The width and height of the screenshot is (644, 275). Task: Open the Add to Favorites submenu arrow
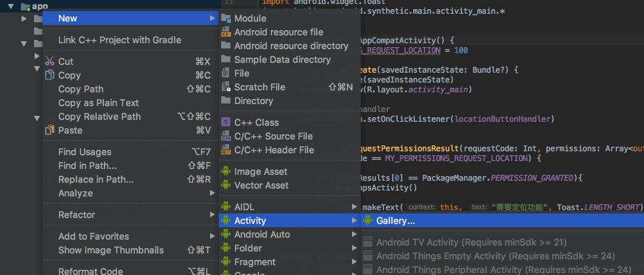click(x=212, y=236)
